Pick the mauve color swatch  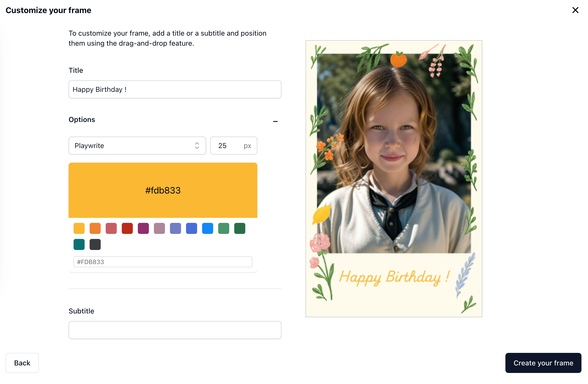pyautogui.click(x=159, y=228)
